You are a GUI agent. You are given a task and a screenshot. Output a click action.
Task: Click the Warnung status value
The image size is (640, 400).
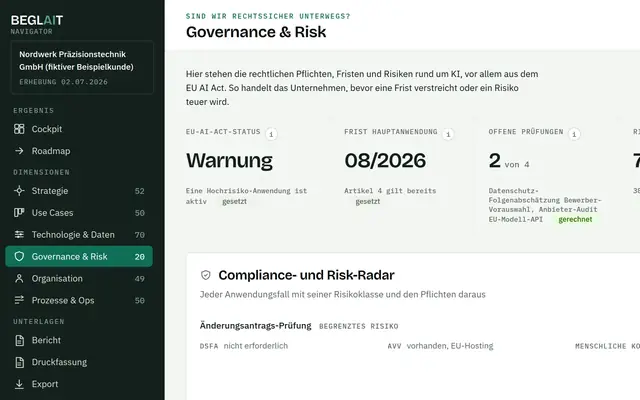(229, 160)
